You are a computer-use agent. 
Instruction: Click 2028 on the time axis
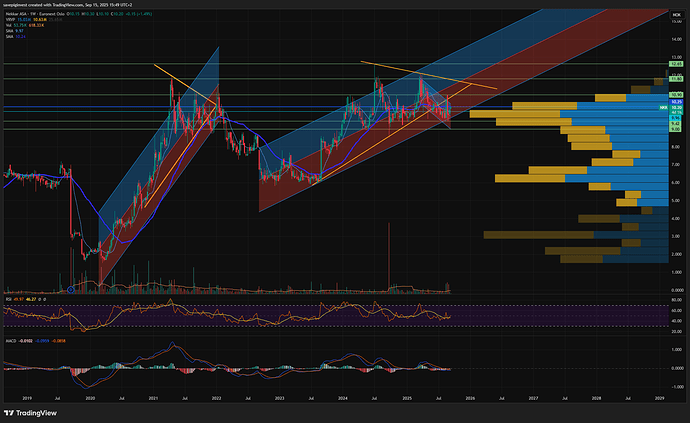pos(596,398)
